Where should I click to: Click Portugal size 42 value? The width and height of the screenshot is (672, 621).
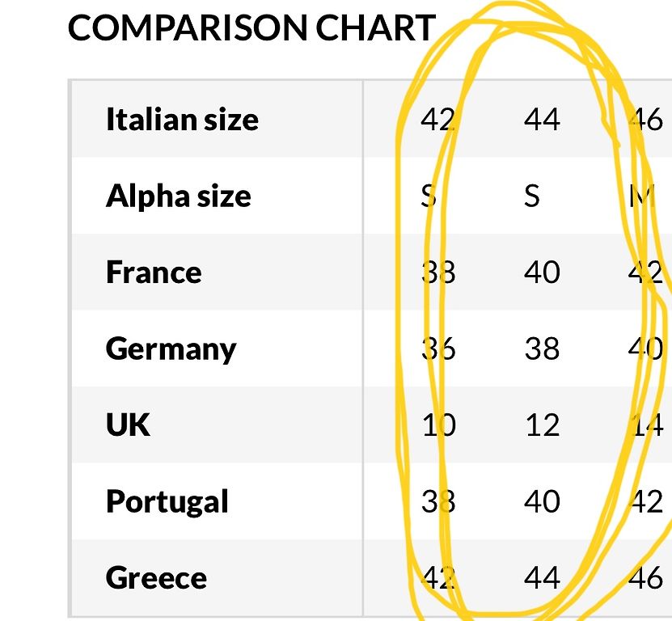click(645, 501)
